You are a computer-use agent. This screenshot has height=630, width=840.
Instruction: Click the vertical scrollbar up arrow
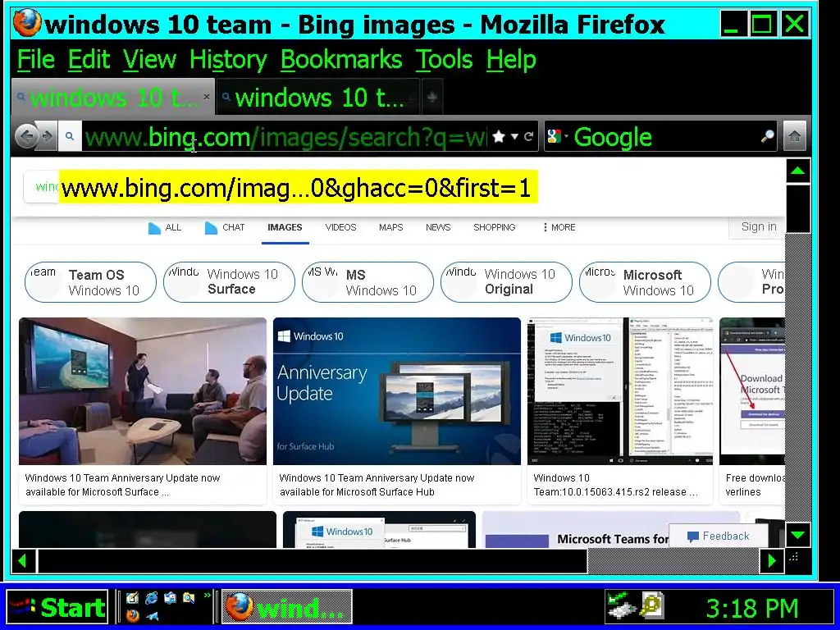click(x=797, y=171)
